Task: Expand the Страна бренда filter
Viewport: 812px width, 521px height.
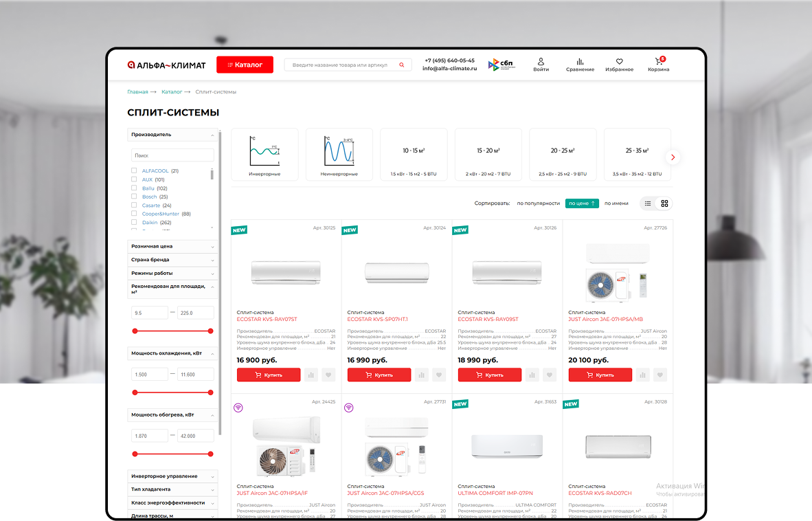Action: [x=172, y=260]
